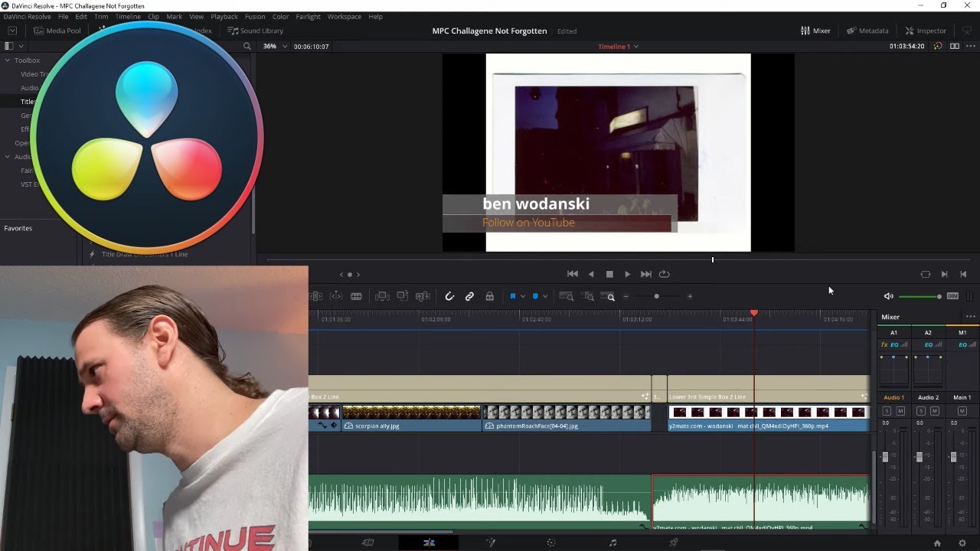
Task: Add a blue flag to clip
Action: point(512,296)
